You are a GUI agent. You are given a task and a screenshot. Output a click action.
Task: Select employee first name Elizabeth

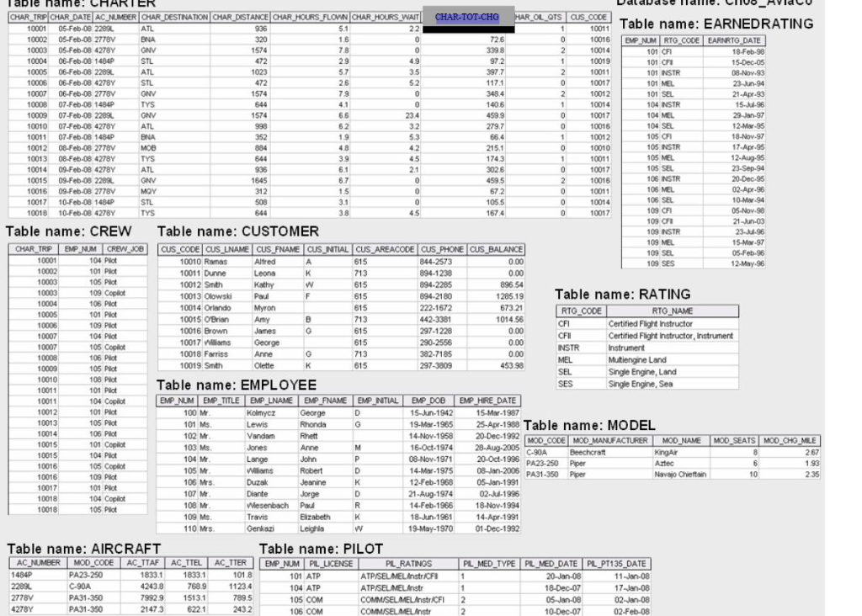click(315, 517)
